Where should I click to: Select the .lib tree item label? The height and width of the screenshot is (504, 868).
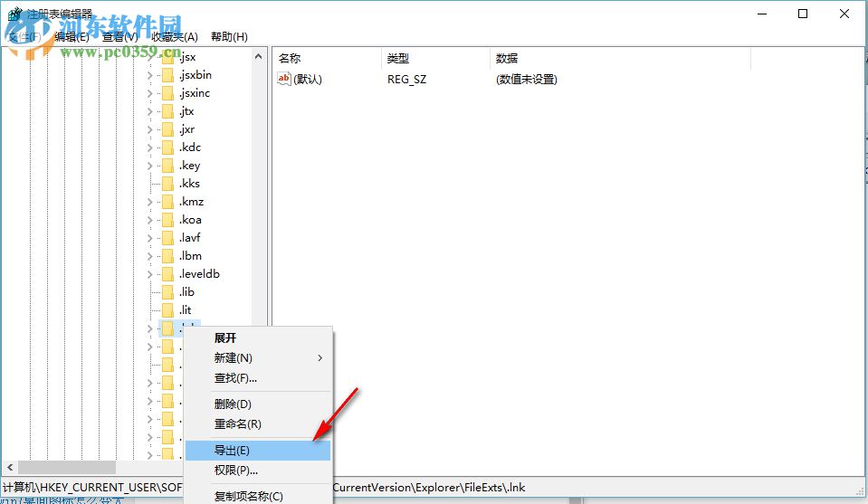point(186,292)
